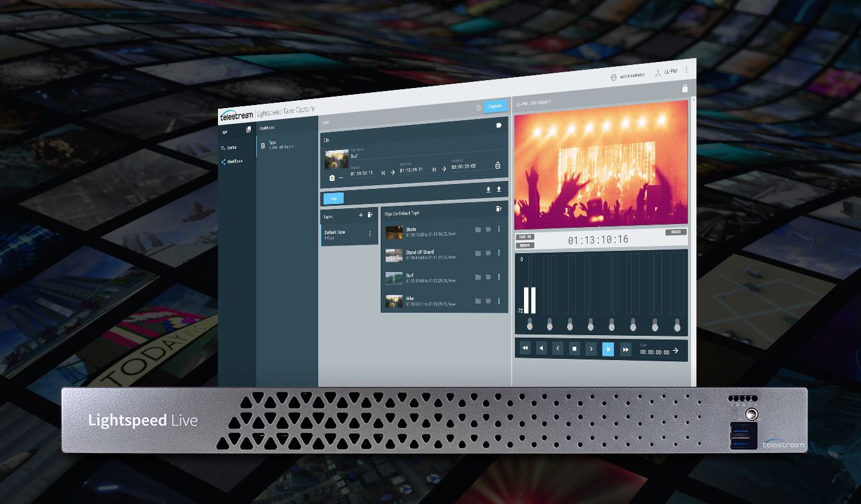Click the concert video preview

(601, 166)
